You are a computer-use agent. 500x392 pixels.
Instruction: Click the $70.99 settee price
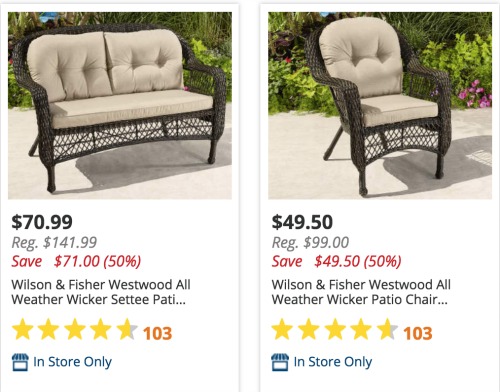point(42,222)
